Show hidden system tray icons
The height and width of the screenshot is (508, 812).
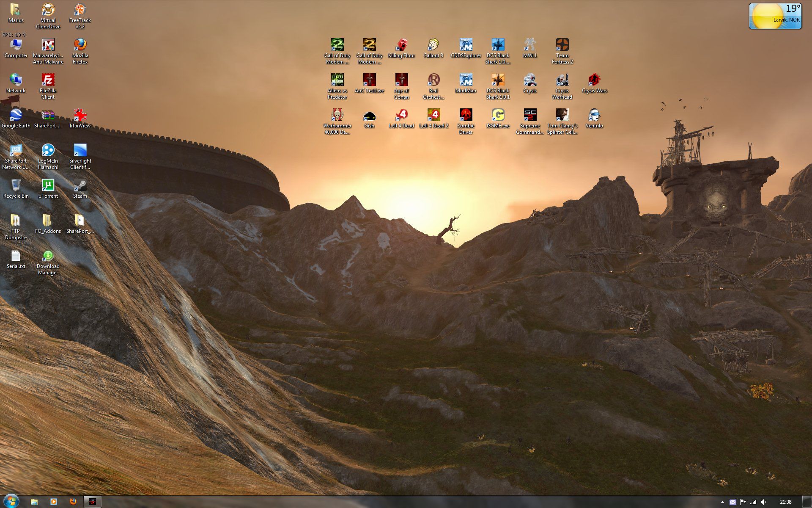[722, 502]
